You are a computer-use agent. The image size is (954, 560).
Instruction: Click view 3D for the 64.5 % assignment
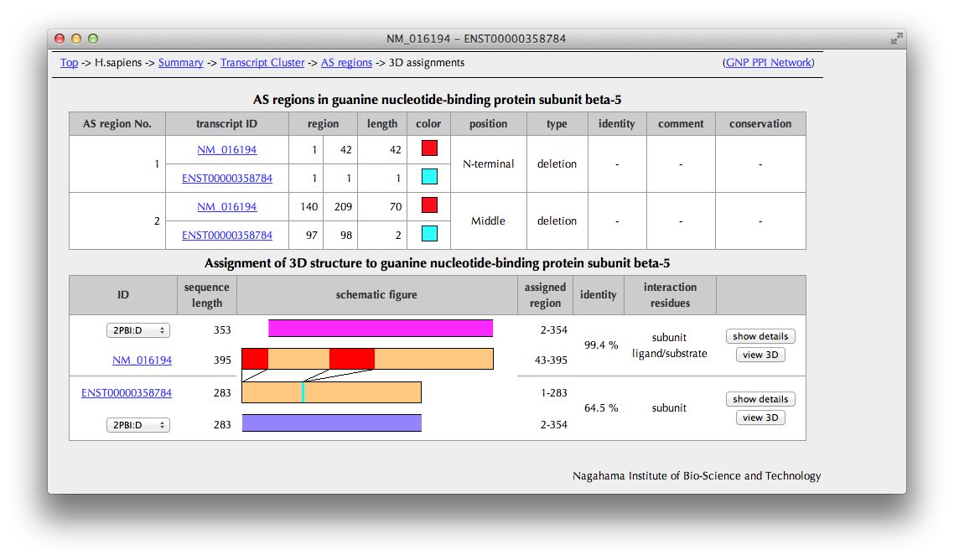760,417
